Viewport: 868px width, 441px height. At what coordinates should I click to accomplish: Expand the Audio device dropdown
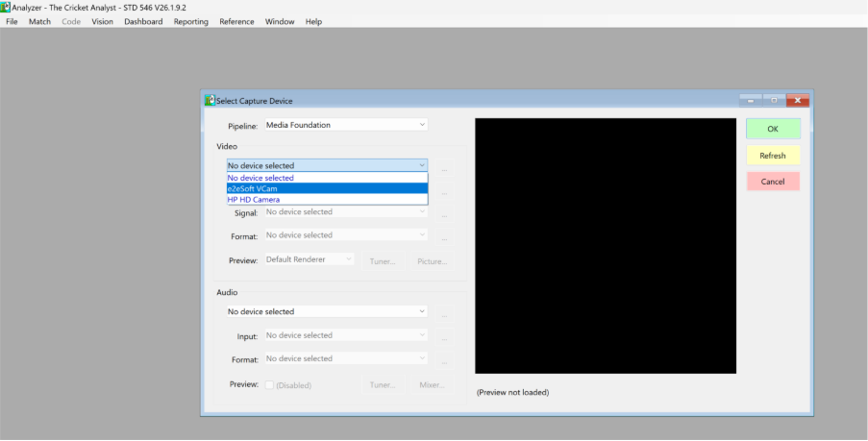(327, 311)
